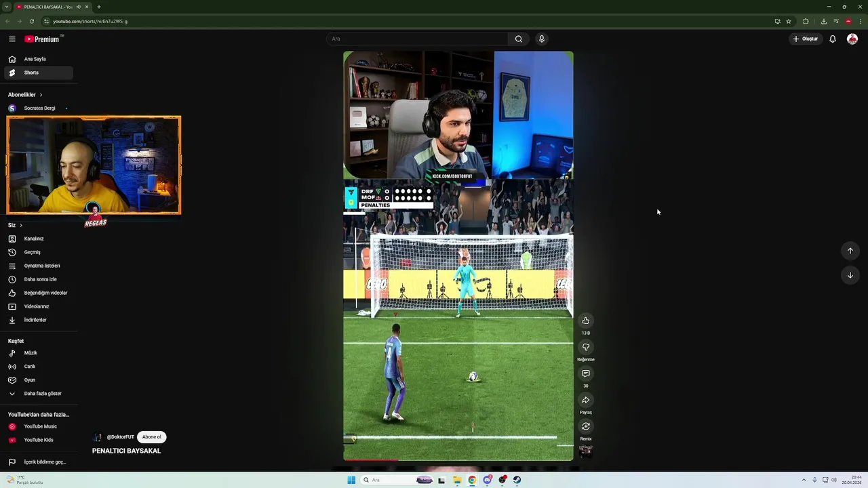The width and height of the screenshot is (868, 488).
Task: Open Beğendiğim videolar
Action: (x=38, y=293)
